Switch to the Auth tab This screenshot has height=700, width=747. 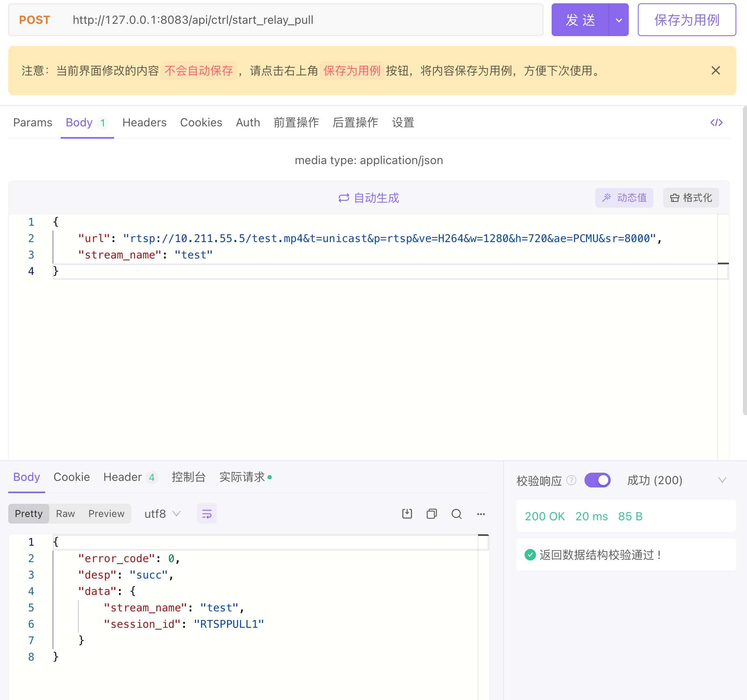(248, 122)
